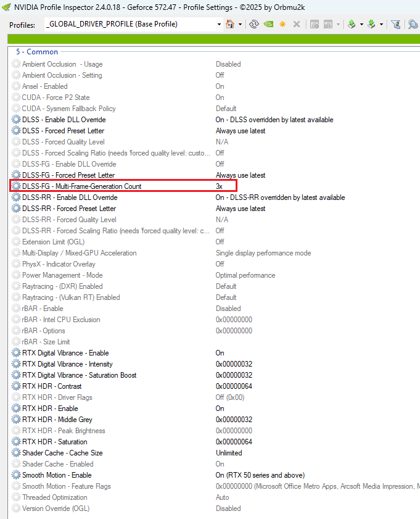Select 'DLSS - Forced Quality Level' setting
This screenshot has width=420, height=519.
[x=63, y=142]
